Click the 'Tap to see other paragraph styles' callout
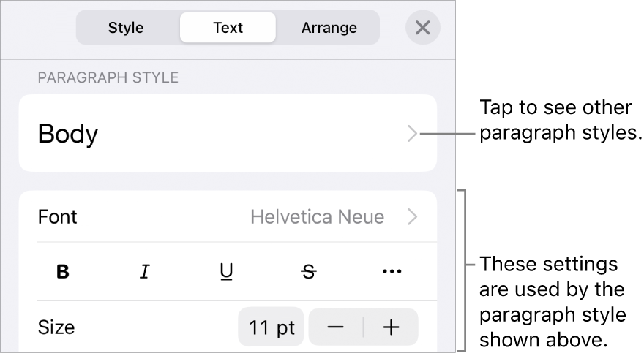This screenshot has width=644, height=356. pos(555,121)
